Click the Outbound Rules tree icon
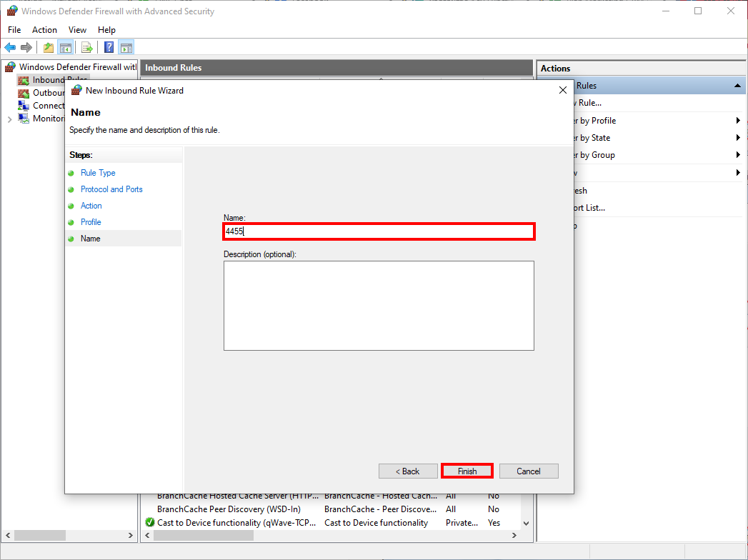 (x=24, y=93)
